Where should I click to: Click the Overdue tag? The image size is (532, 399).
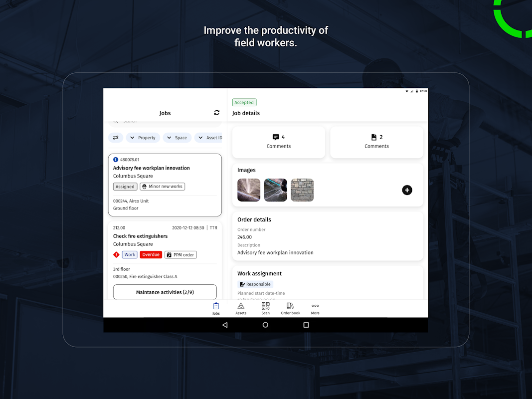[x=151, y=255]
